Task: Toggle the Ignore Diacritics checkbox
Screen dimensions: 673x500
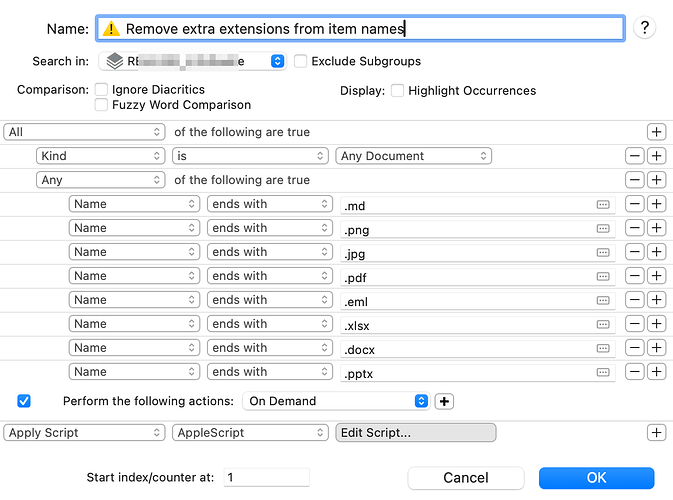Action: (102, 90)
